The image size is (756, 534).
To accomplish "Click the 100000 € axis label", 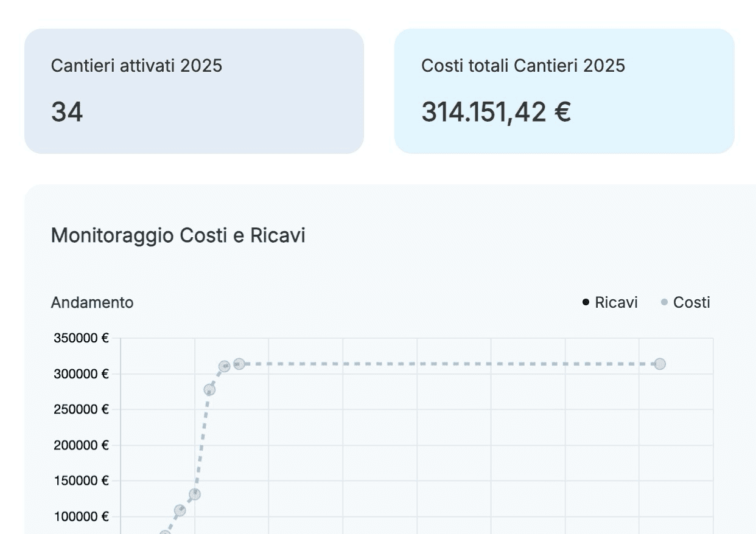I will (x=81, y=517).
